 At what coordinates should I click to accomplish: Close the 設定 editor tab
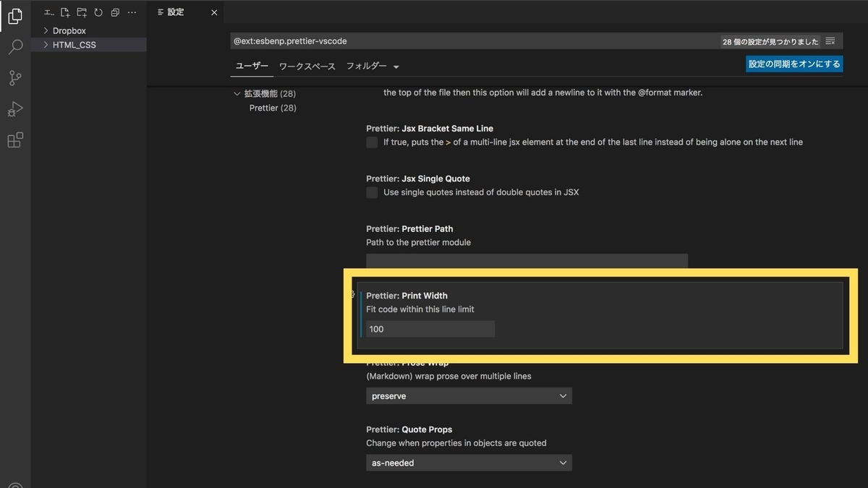pos(214,12)
